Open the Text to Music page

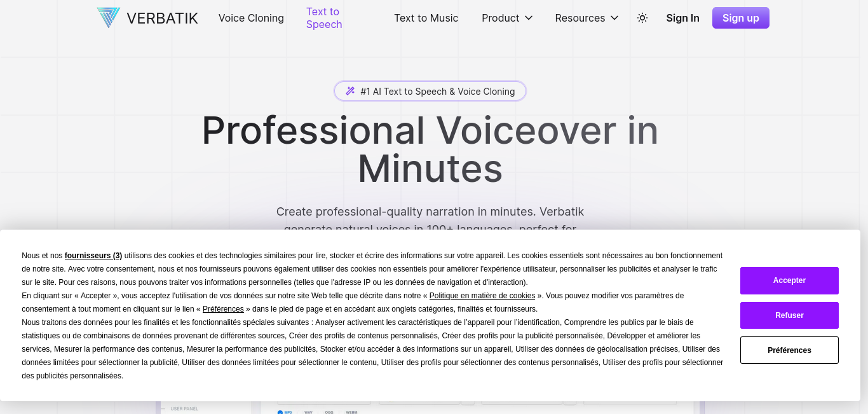click(x=426, y=18)
